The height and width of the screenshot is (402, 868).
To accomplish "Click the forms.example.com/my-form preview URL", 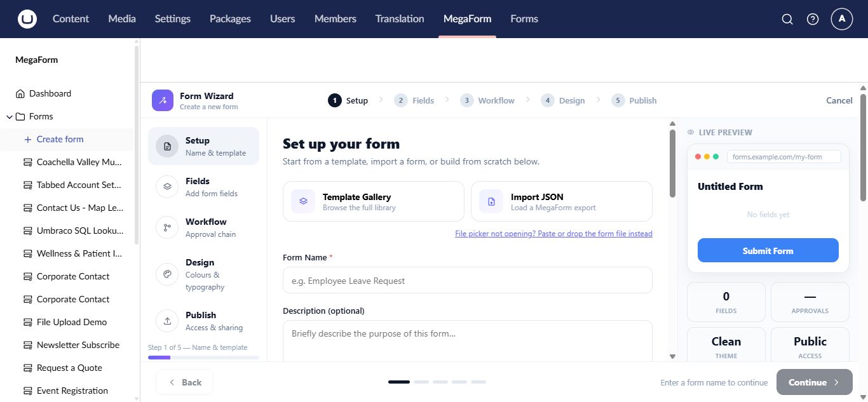I will click(784, 157).
